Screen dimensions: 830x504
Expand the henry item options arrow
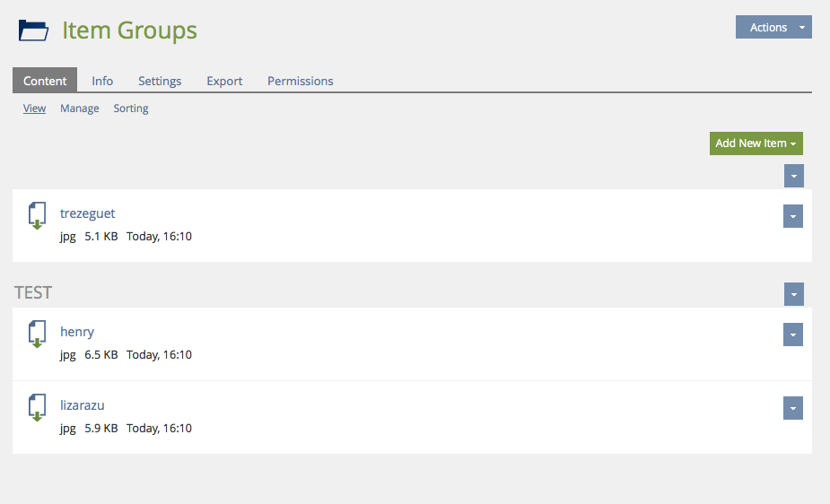(x=793, y=335)
